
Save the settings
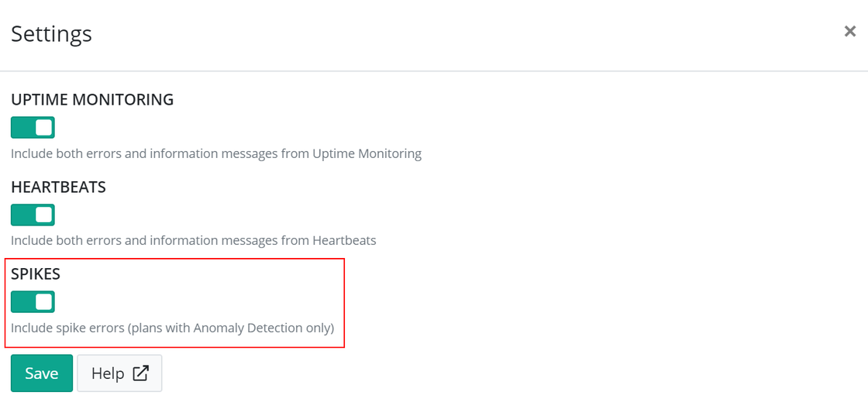click(x=42, y=373)
